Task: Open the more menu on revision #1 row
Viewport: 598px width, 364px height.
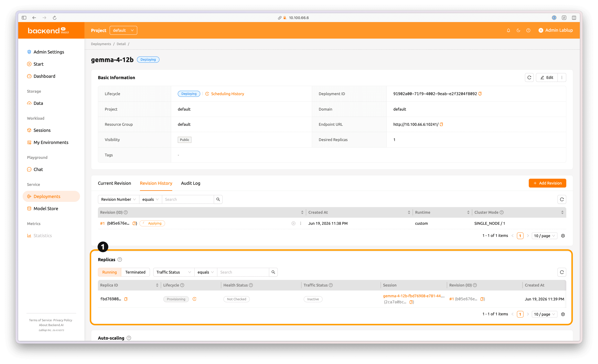Action: (301, 224)
